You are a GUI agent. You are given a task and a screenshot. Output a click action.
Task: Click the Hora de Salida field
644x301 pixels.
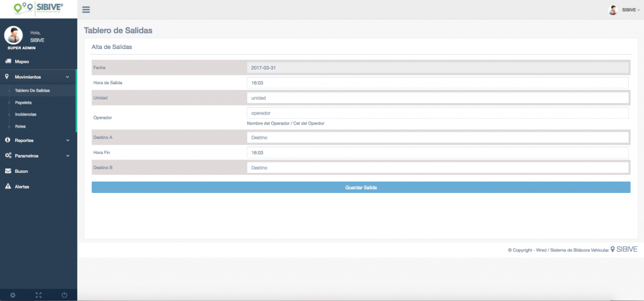tap(438, 82)
